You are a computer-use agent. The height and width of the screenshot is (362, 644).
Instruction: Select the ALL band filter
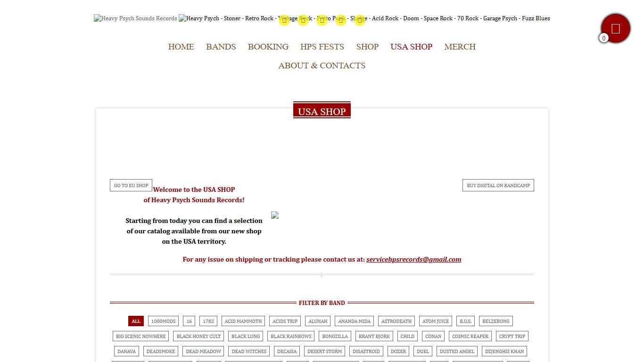136,321
